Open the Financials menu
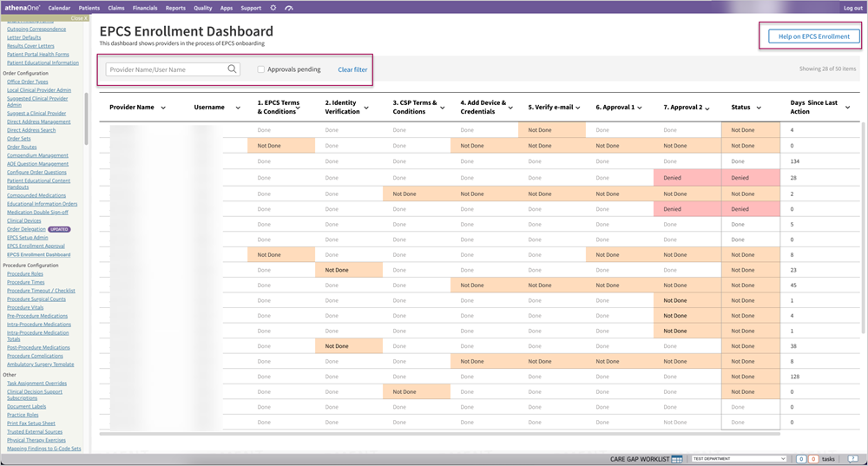The height and width of the screenshot is (466, 868). click(x=145, y=8)
